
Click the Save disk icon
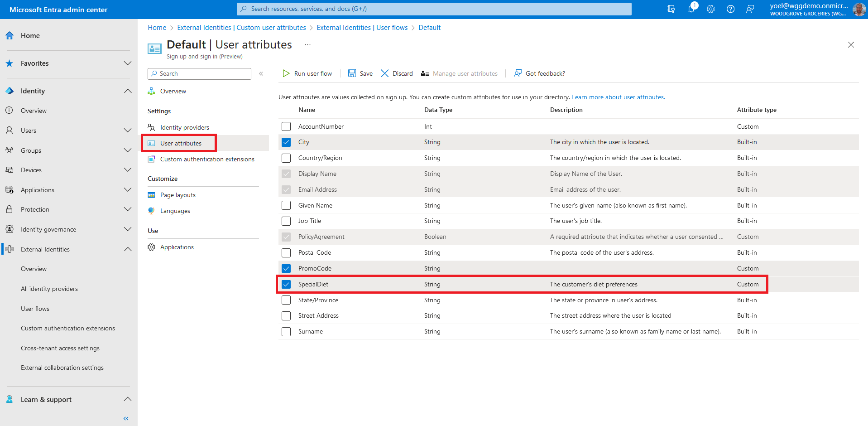pyautogui.click(x=352, y=73)
